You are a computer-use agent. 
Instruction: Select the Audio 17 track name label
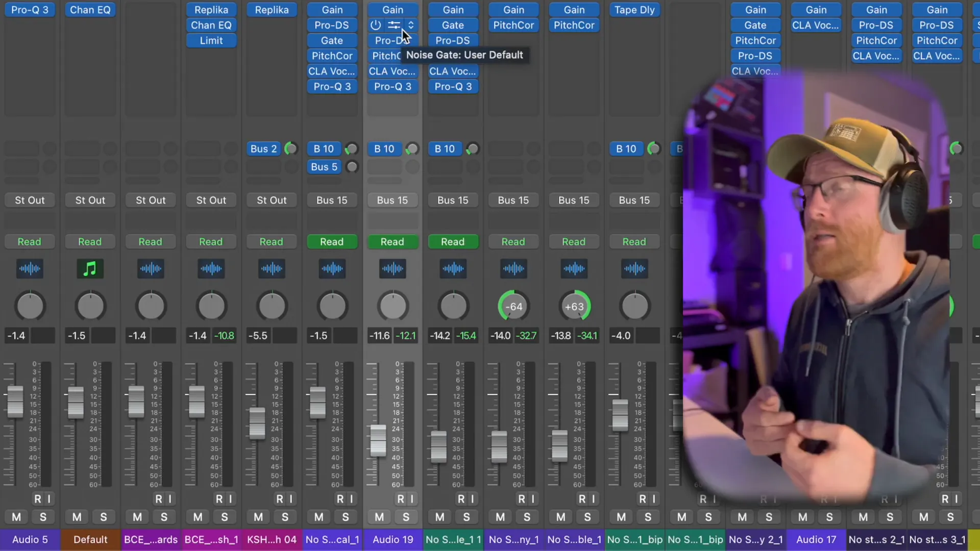(816, 539)
